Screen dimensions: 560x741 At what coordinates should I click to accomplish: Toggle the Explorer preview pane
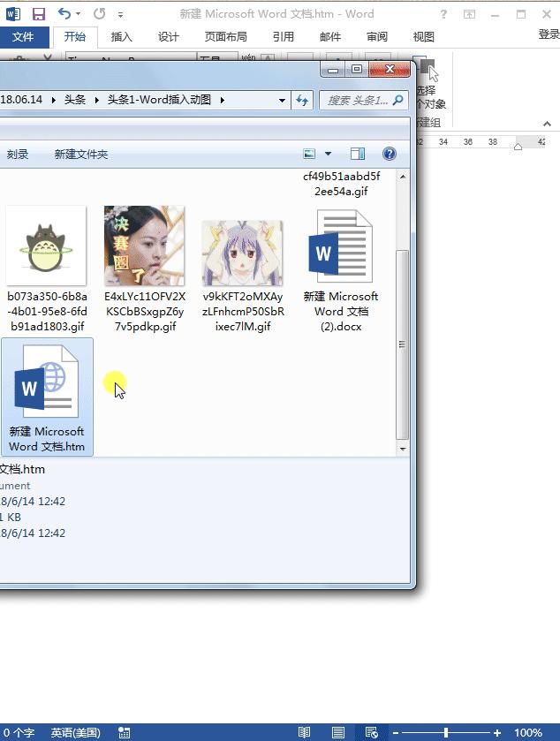pyautogui.click(x=358, y=154)
